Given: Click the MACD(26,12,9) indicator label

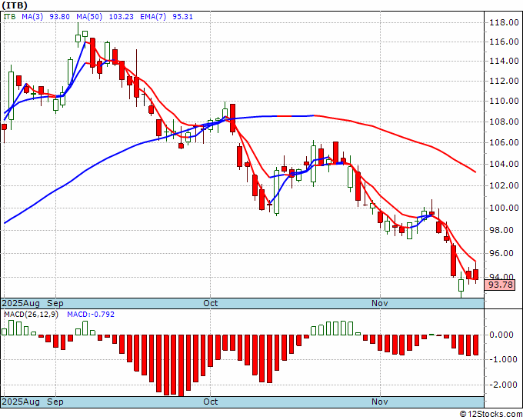Looking at the screenshot, I should (31, 315).
